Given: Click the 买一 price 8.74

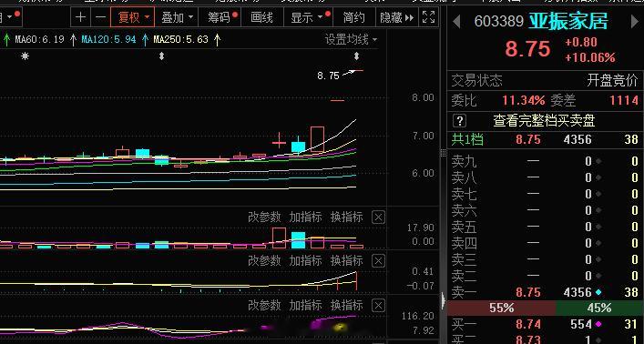Looking at the screenshot, I should pos(528,324).
